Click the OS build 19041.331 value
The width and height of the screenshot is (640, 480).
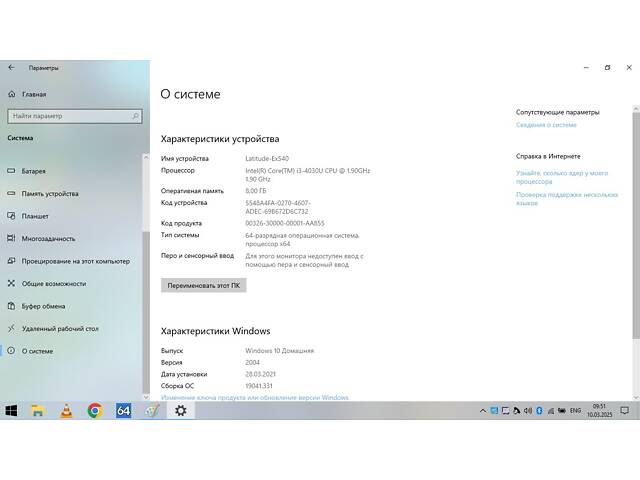259,386
